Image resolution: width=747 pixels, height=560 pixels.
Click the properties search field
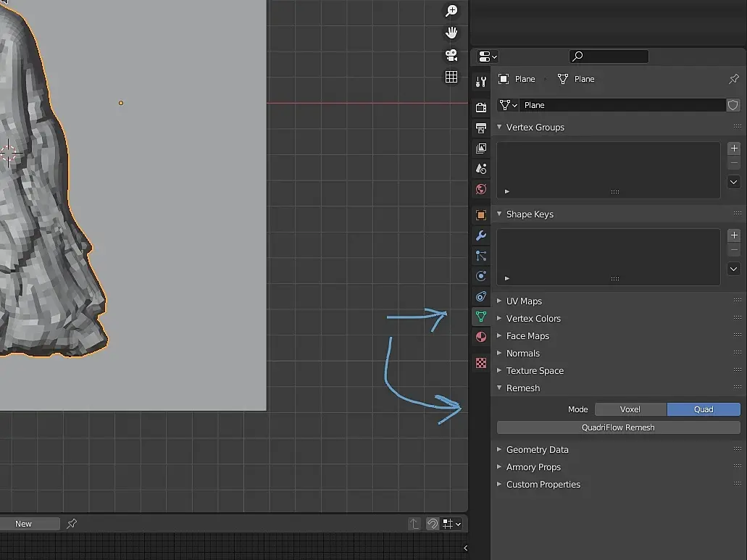[x=609, y=57]
